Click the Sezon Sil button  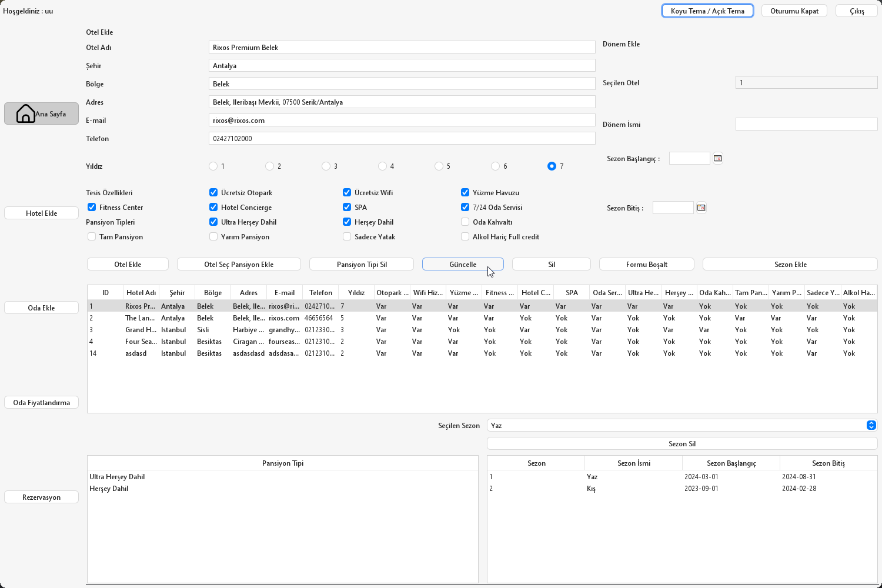click(x=682, y=443)
